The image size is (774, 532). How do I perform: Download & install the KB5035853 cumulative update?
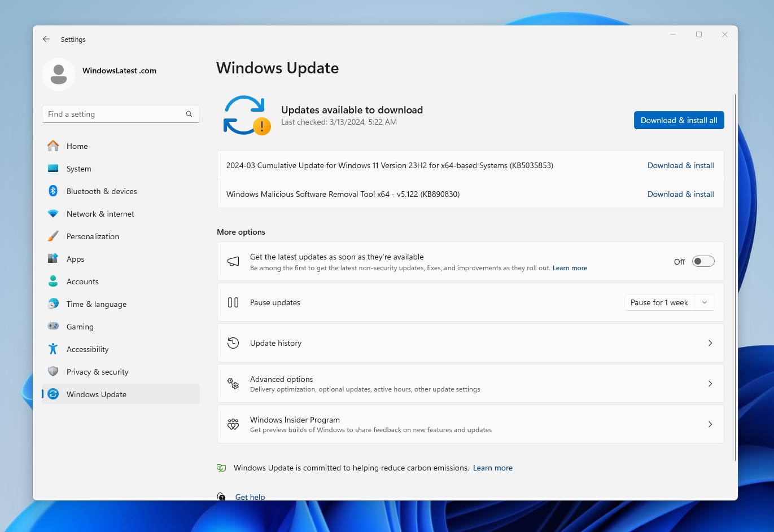tap(680, 165)
